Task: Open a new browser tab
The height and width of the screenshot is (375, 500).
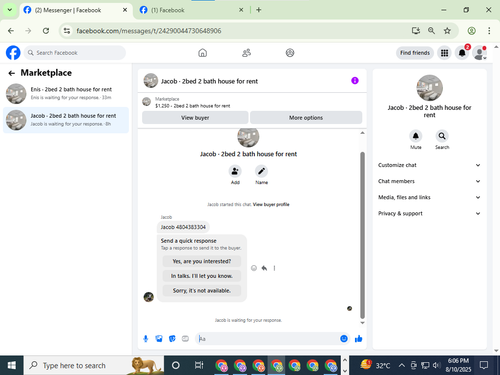Action: point(259,10)
